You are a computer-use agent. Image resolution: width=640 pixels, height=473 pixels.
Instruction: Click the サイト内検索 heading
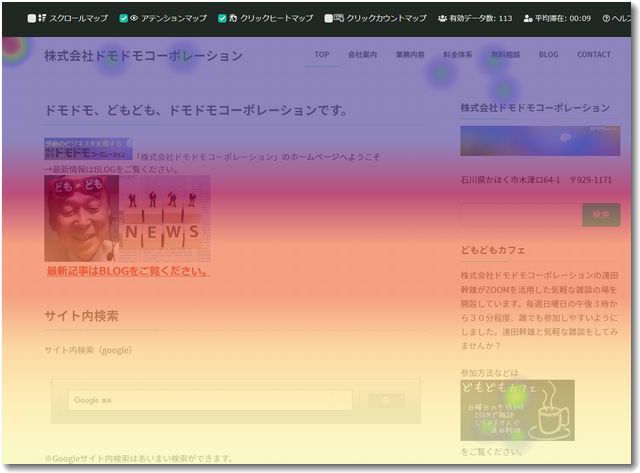[82, 316]
